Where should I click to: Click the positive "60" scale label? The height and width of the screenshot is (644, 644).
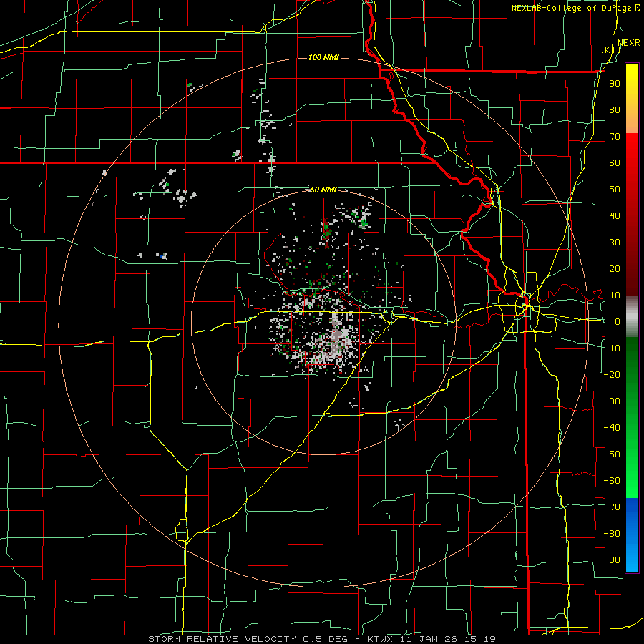point(615,163)
